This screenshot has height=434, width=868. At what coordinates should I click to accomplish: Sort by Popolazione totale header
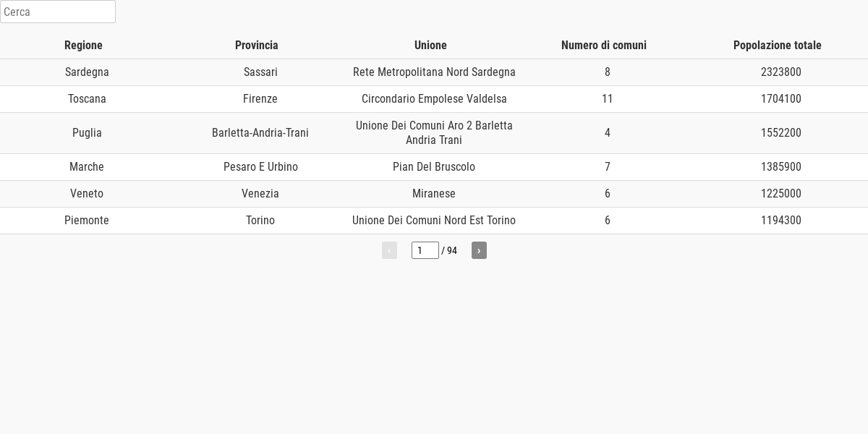coord(778,45)
